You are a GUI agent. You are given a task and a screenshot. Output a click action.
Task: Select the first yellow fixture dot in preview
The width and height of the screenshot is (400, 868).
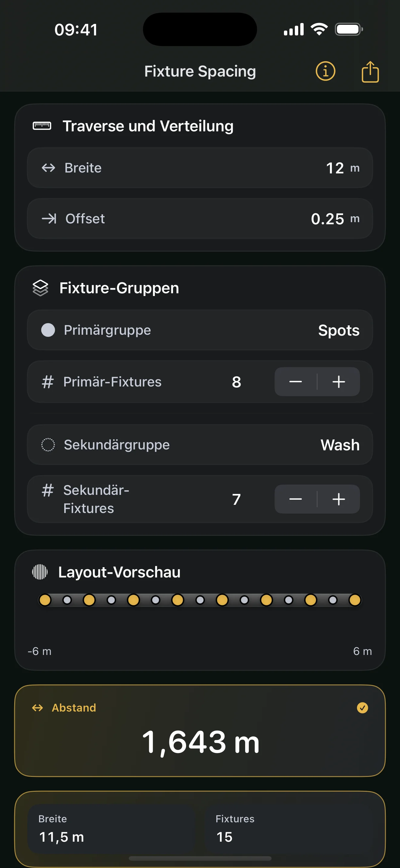coord(45,600)
